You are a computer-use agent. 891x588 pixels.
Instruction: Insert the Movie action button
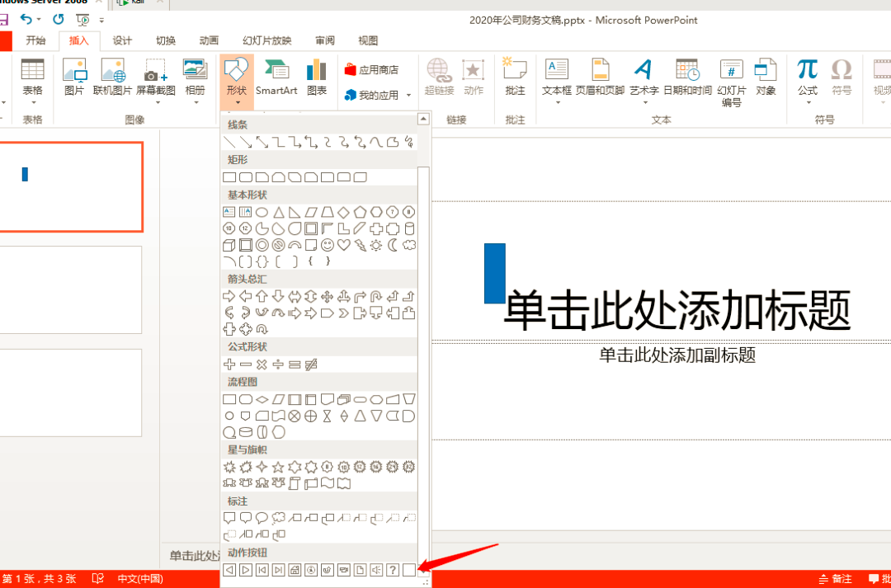343,569
